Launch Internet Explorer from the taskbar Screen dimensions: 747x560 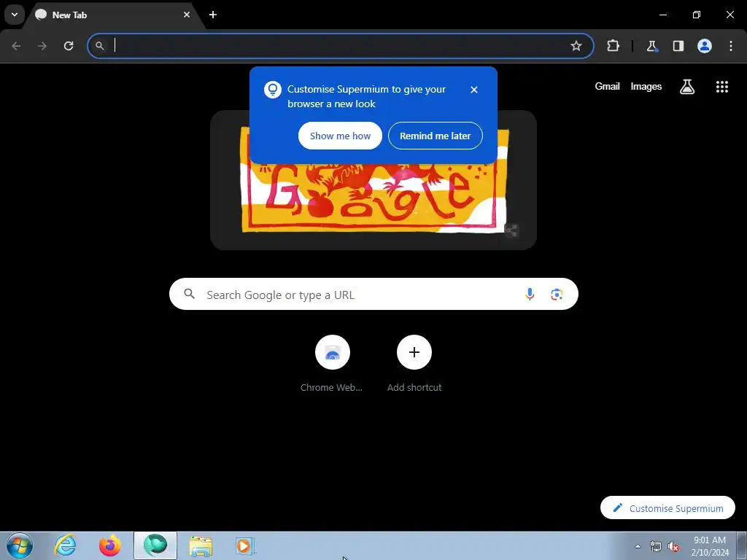[65, 545]
